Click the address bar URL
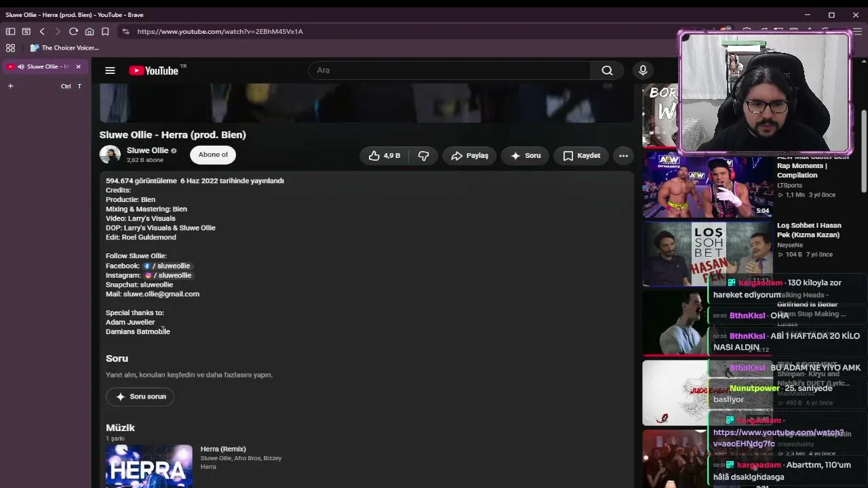The image size is (868, 488). [220, 31]
